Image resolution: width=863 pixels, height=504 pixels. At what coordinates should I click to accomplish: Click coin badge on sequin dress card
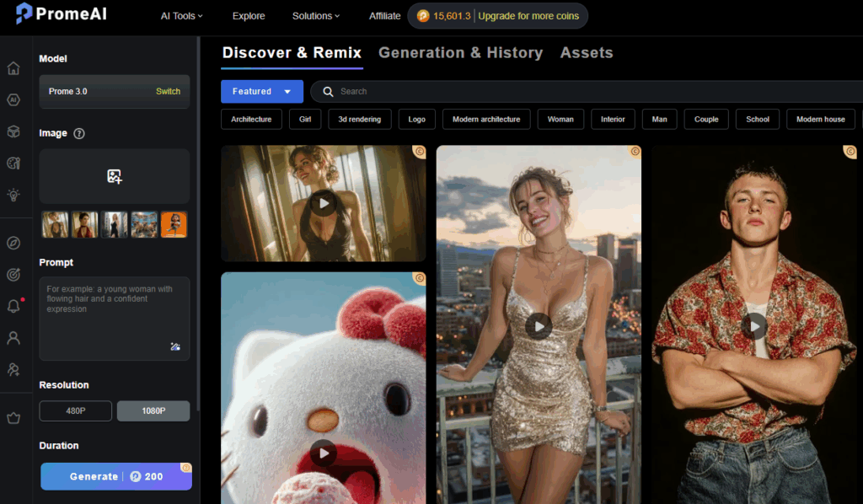(x=635, y=152)
